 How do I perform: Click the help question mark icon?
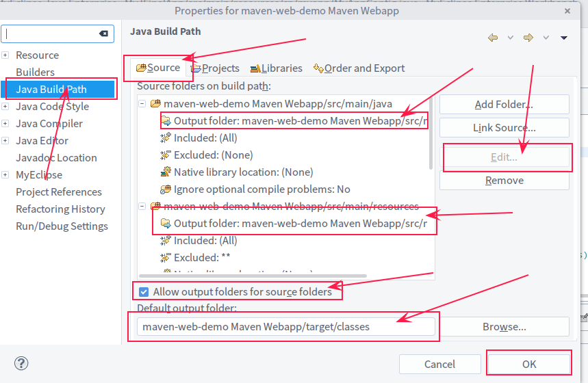pos(21,363)
